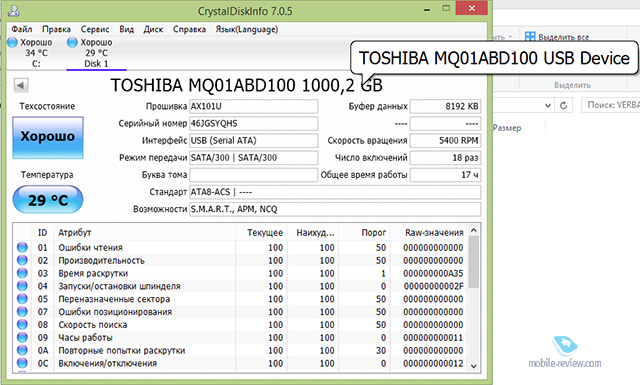Click the Режим передачи field SATA/300

pos(253,158)
